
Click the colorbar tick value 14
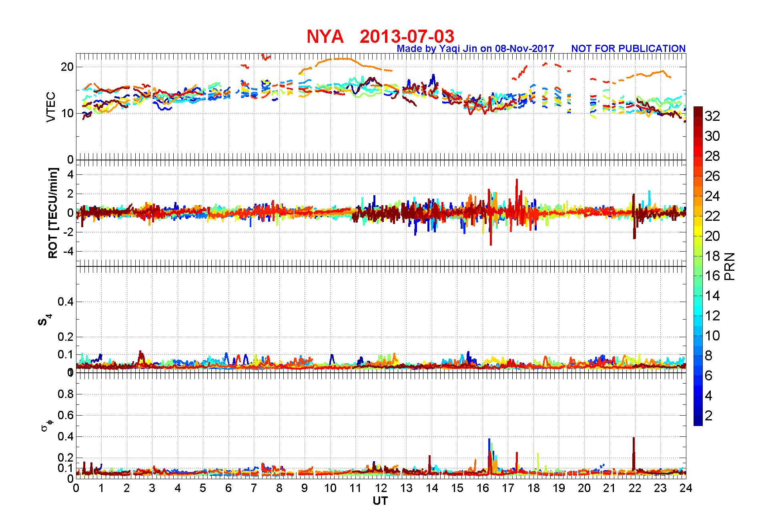point(712,296)
